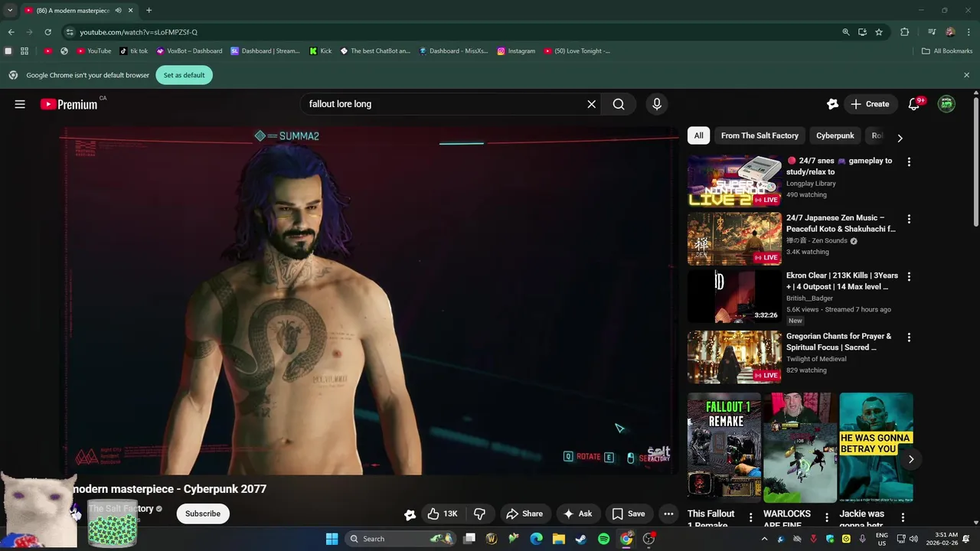Click Set as default button

(184, 75)
